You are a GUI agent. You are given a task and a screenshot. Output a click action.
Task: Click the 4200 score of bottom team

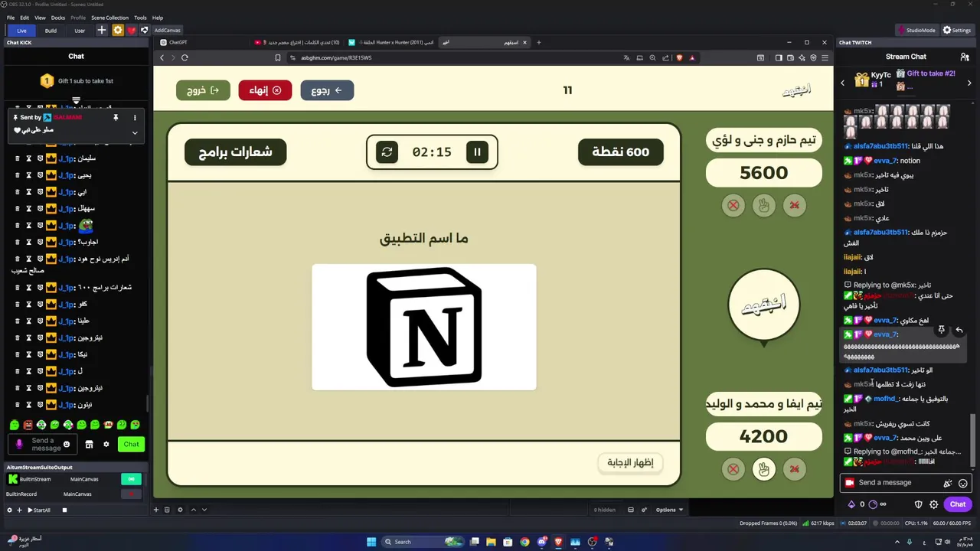point(764,436)
